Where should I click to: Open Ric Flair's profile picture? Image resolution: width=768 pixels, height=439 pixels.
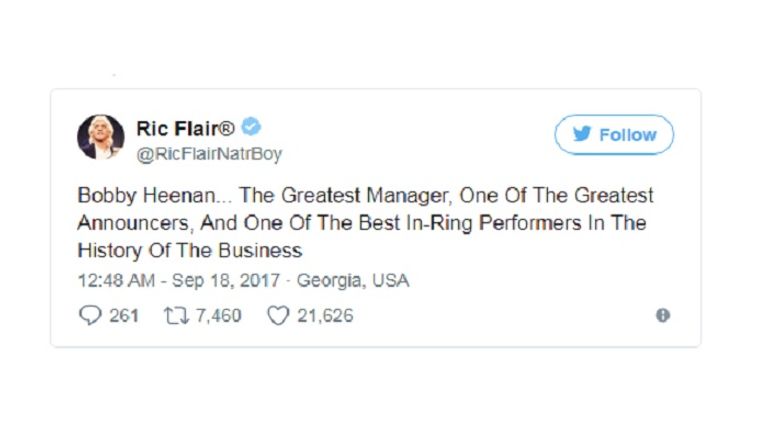pyautogui.click(x=101, y=136)
